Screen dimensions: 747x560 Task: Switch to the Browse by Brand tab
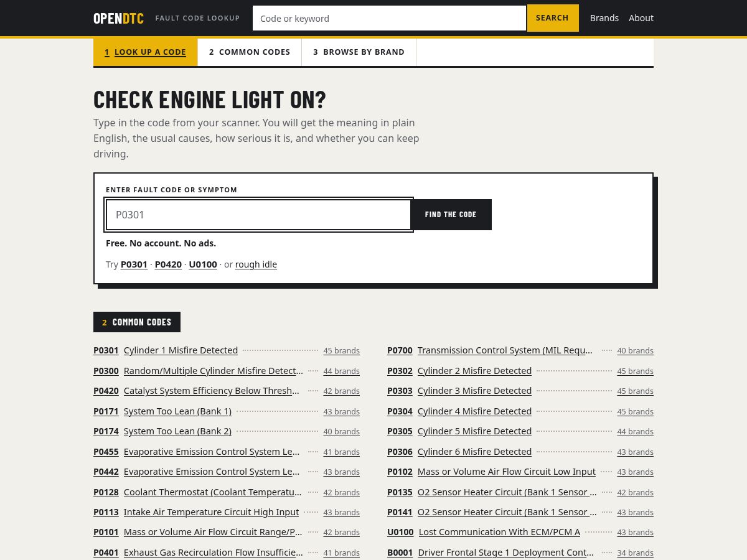[x=359, y=52]
